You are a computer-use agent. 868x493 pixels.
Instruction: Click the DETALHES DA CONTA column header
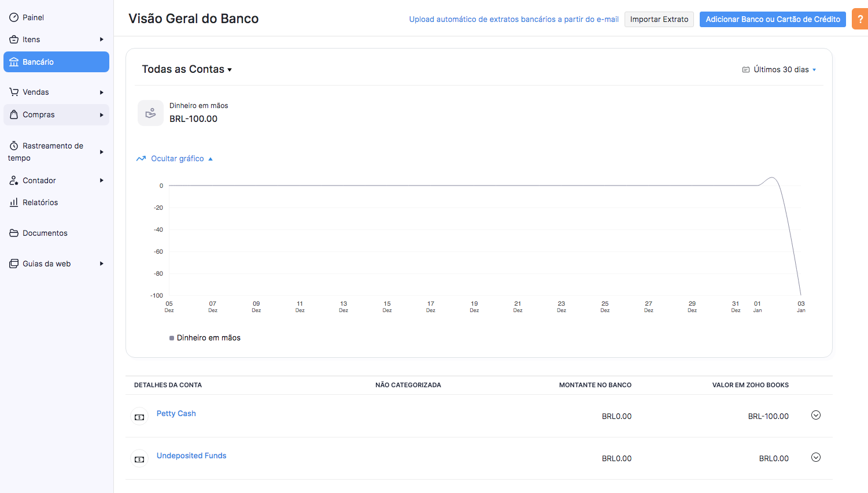pyautogui.click(x=168, y=385)
